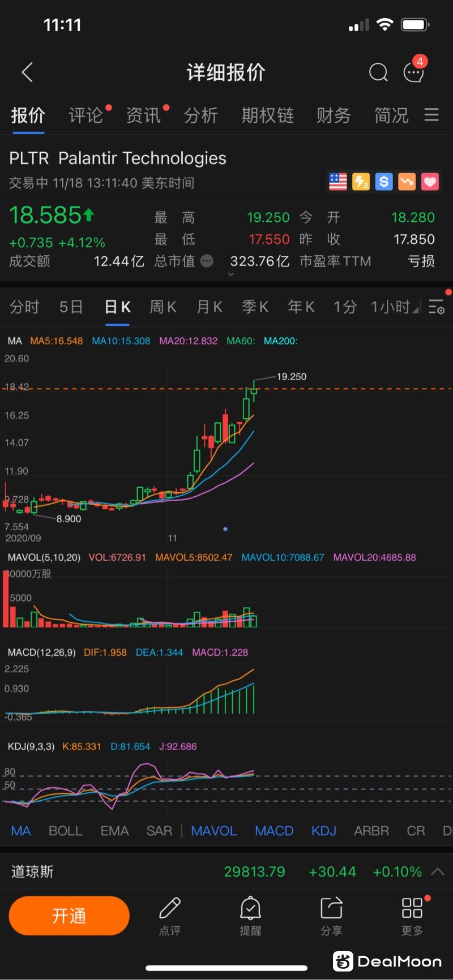The height and width of the screenshot is (980, 453).
Task: Tap the 总市值 value 323.76亿
Action: point(260,261)
